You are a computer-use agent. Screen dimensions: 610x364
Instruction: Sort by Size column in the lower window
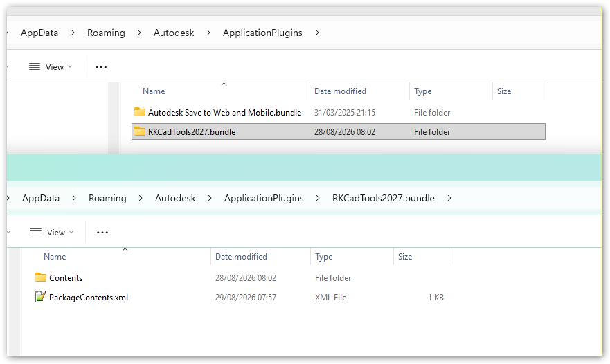pos(405,257)
